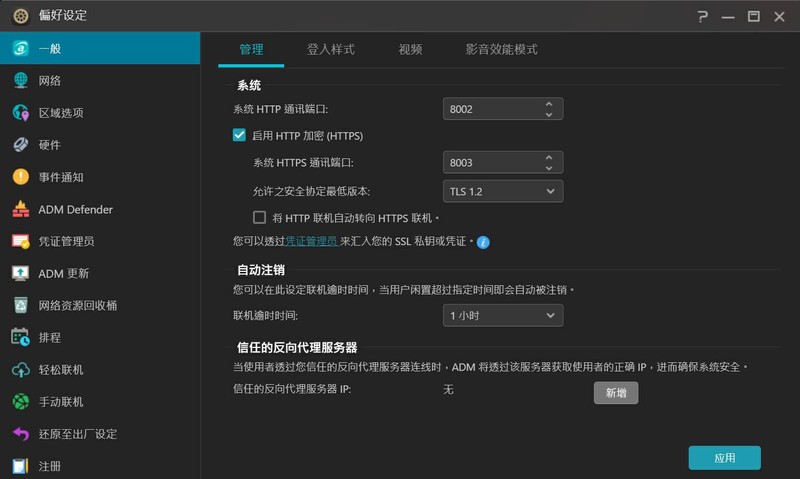Click the 网络 globe icon

coord(20,81)
